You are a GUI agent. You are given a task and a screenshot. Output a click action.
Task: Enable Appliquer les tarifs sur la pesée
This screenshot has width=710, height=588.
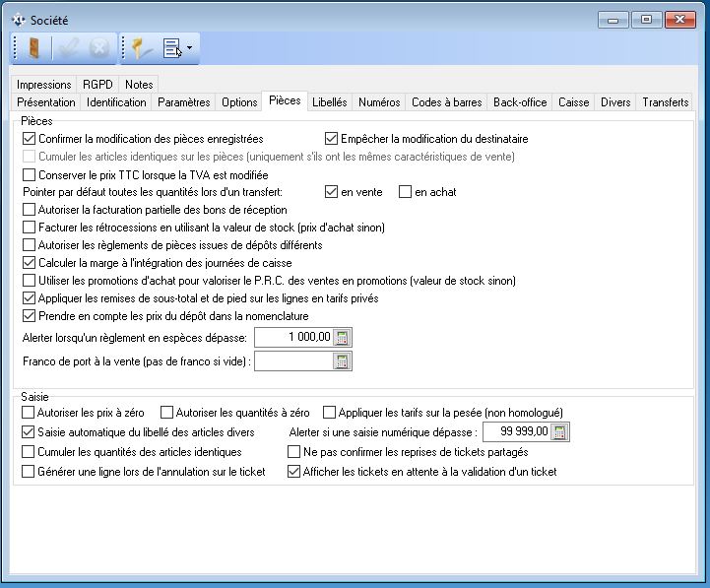pyautogui.click(x=329, y=413)
